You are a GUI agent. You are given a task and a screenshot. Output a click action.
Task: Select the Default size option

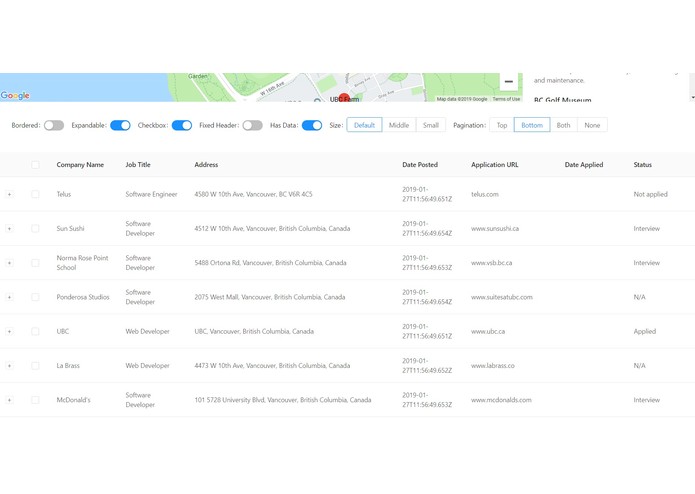pos(364,125)
